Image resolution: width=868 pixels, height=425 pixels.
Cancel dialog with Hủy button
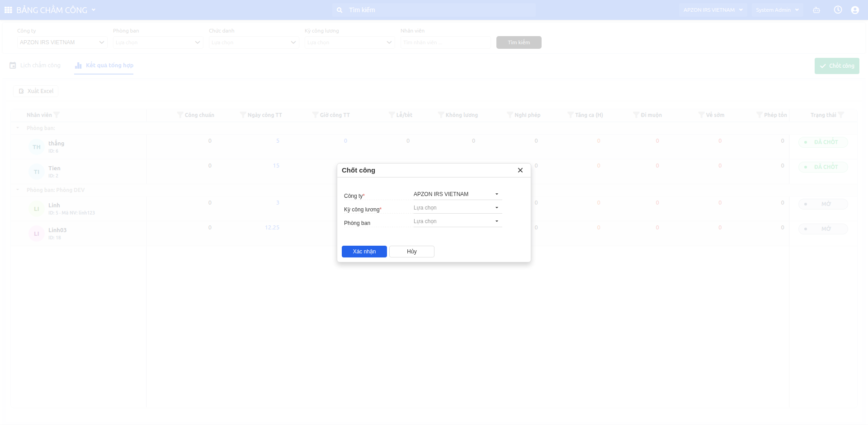(412, 252)
